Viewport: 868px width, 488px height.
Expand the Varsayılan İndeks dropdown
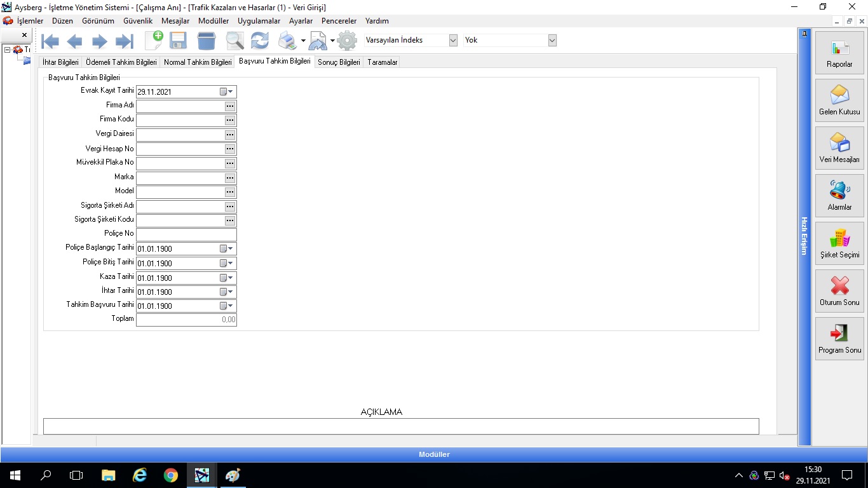click(453, 40)
